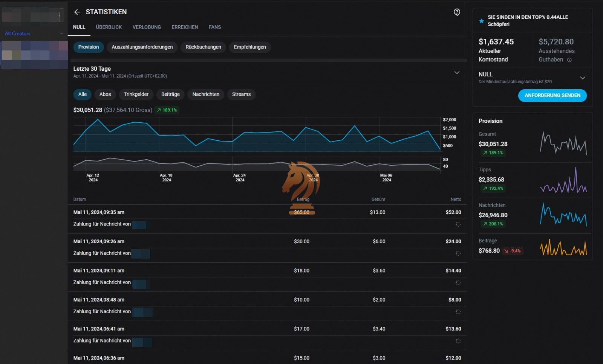Click status icon on $52.00 transaction row
Viewport: 603px width, 364px height.
[x=458, y=224]
